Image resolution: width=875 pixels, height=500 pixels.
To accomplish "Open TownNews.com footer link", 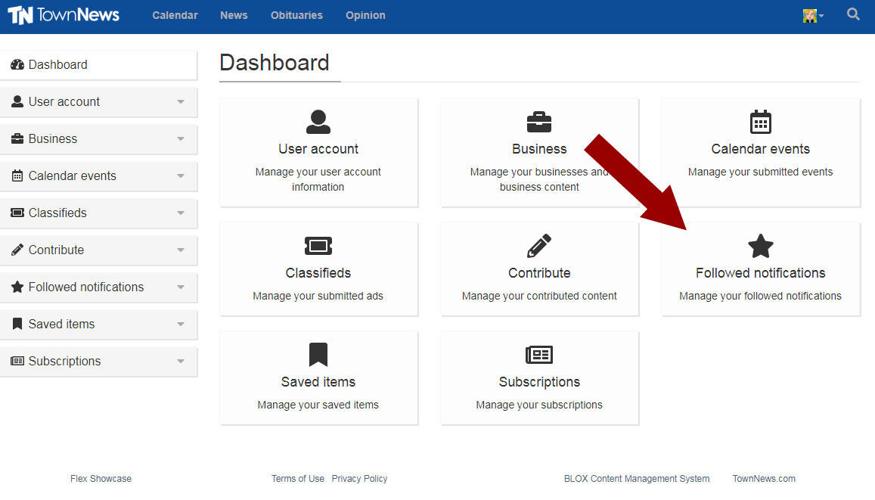I will point(764,479).
